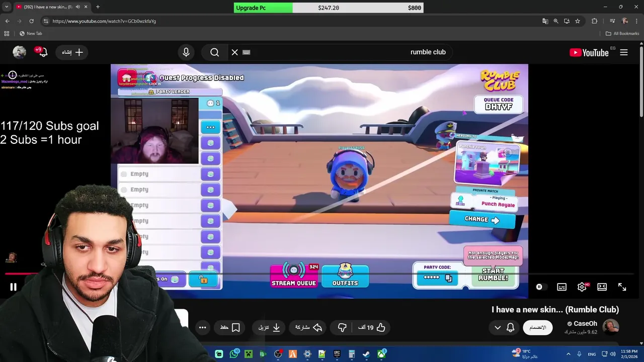
Task: Click the save (حفظ) button
Action: (230, 327)
